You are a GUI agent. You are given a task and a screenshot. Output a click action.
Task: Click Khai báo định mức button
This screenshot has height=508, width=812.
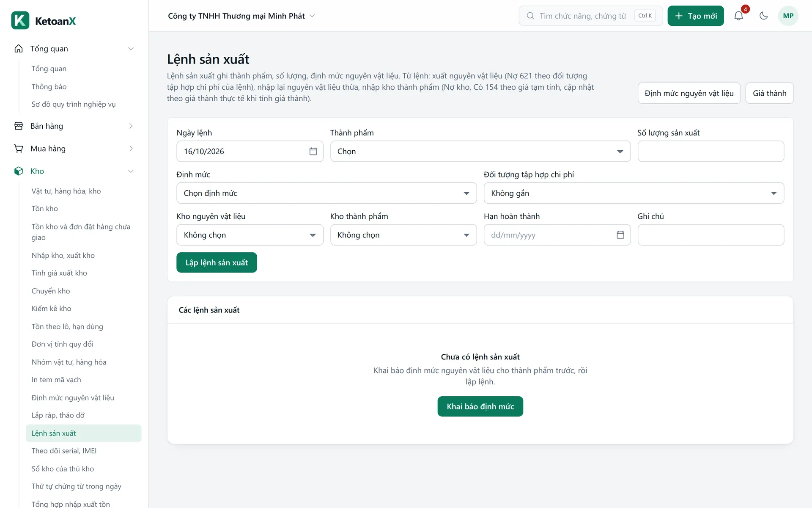pos(480,406)
